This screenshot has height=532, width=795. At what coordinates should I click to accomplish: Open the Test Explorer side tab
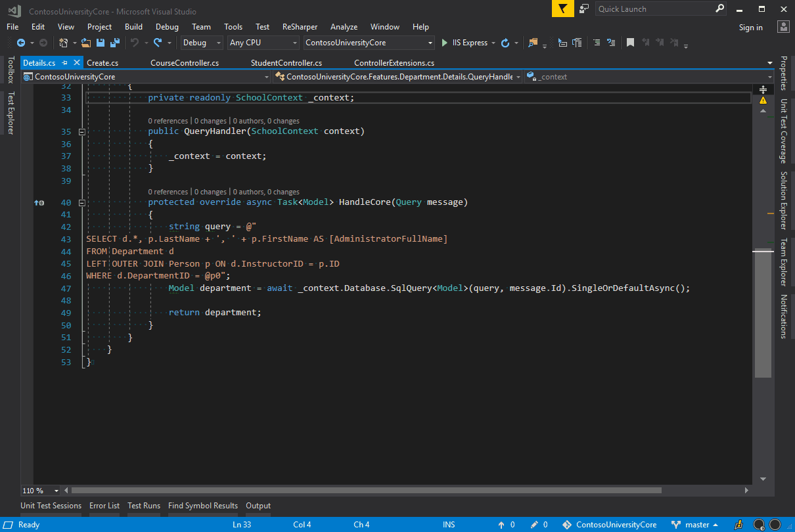(x=10, y=112)
